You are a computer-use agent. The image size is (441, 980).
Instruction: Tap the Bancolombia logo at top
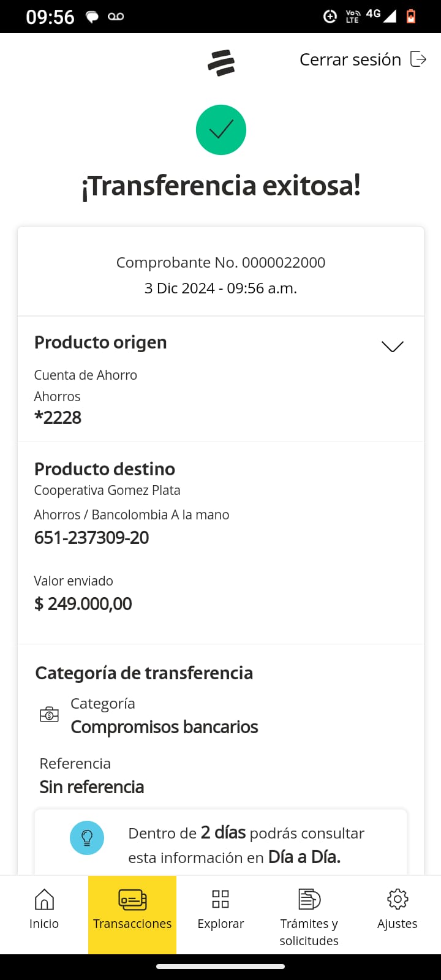(221, 62)
